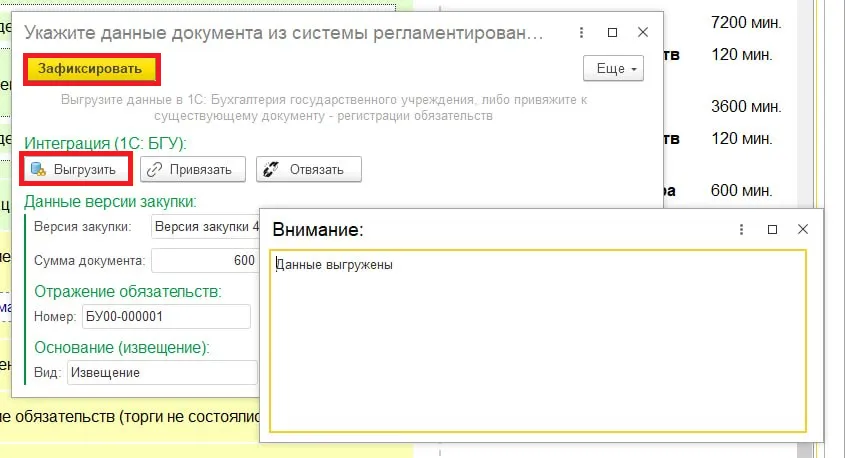Click the Интеграция (1С: БГУ) heading
The height and width of the screenshot is (458, 845).
(x=105, y=143)
